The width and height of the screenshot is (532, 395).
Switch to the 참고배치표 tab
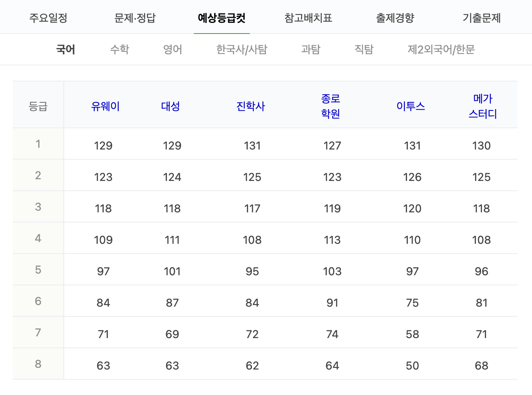(x=308, y=17)
